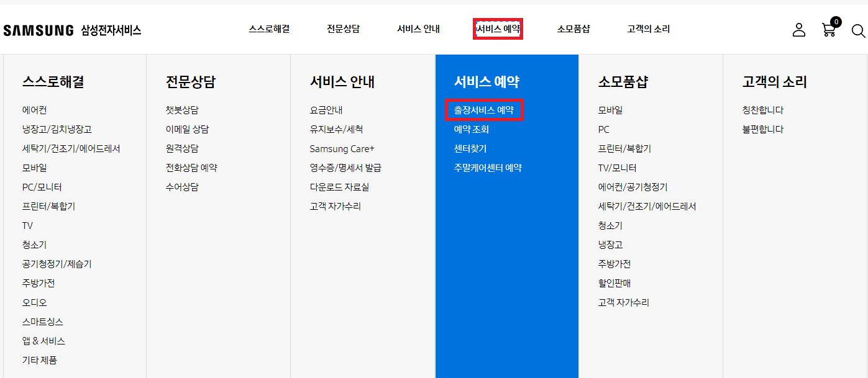Select 수어상담 link
This screenshot has width=868, height=378.
tap(182, 187)
